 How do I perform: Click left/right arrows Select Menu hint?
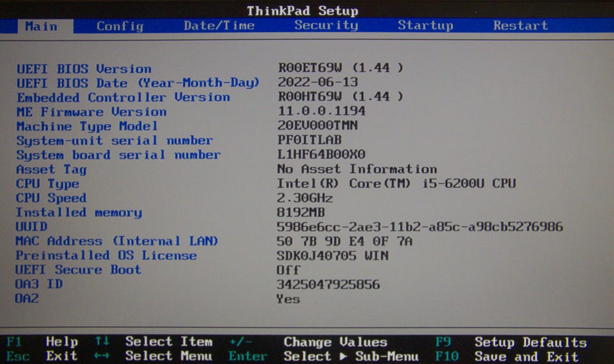[x=102, y=356]
